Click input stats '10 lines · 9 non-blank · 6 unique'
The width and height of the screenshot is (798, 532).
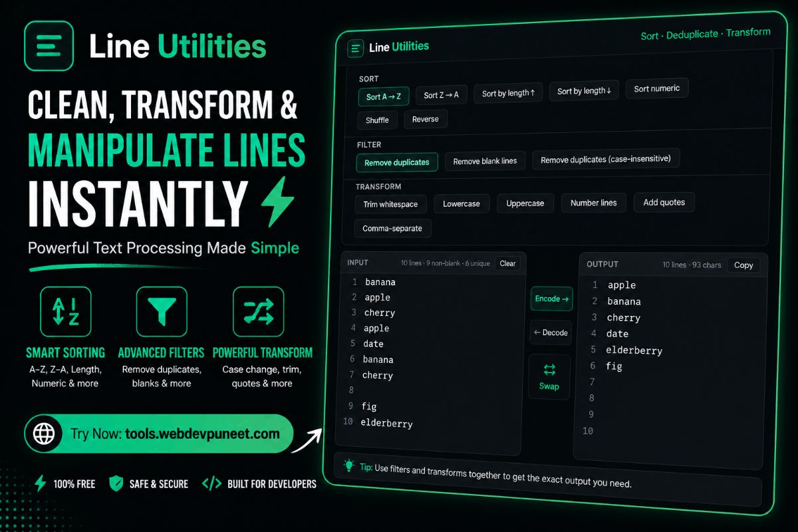click(445, 263)
